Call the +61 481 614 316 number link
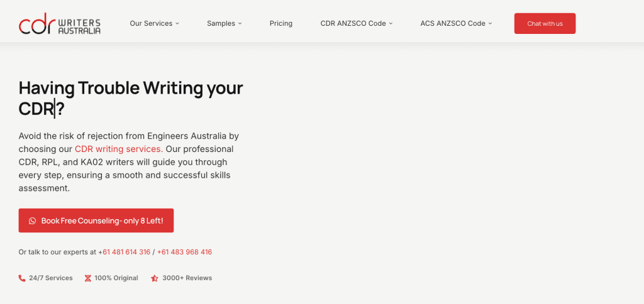This screenshot has height=304, width=644. click(x=126, y=252)
